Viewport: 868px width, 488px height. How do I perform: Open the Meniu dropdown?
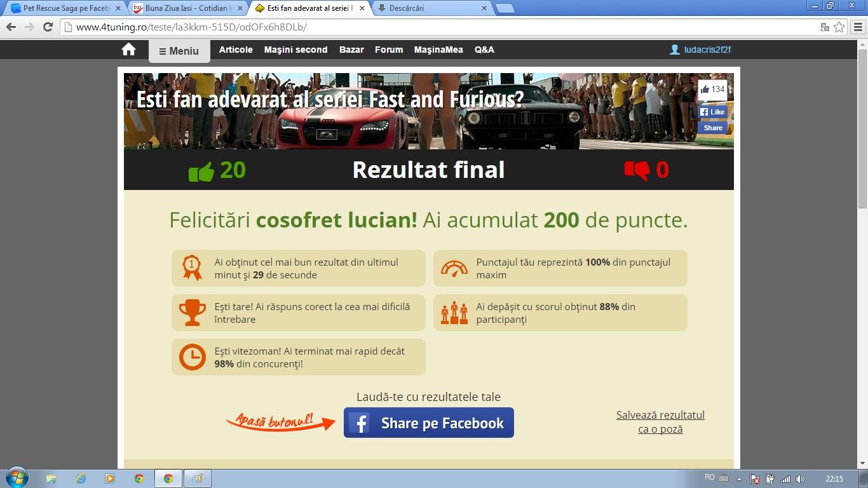(179, 51)
